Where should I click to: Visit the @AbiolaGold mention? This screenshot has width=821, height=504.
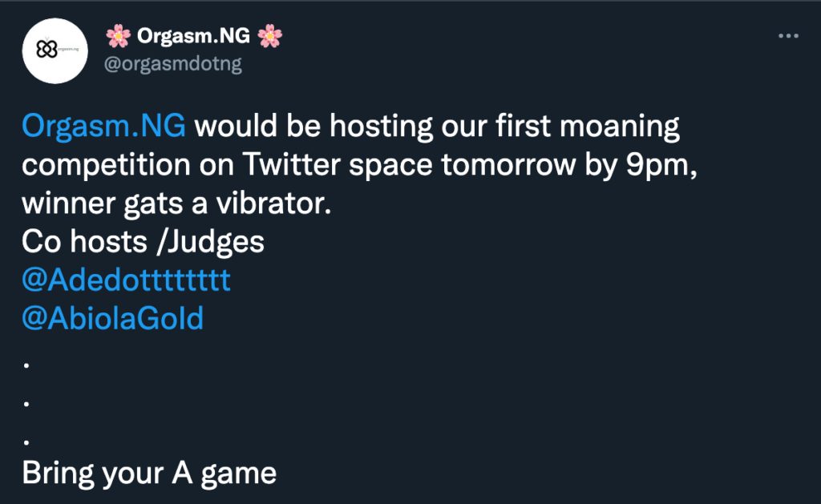113,319
